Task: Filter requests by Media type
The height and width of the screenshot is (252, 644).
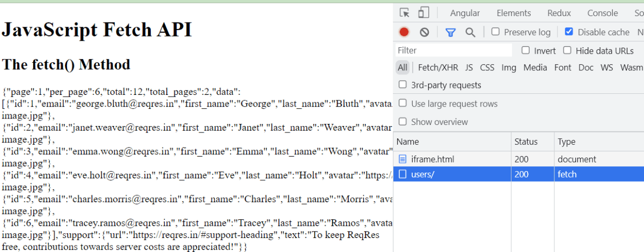Action: 535,68
